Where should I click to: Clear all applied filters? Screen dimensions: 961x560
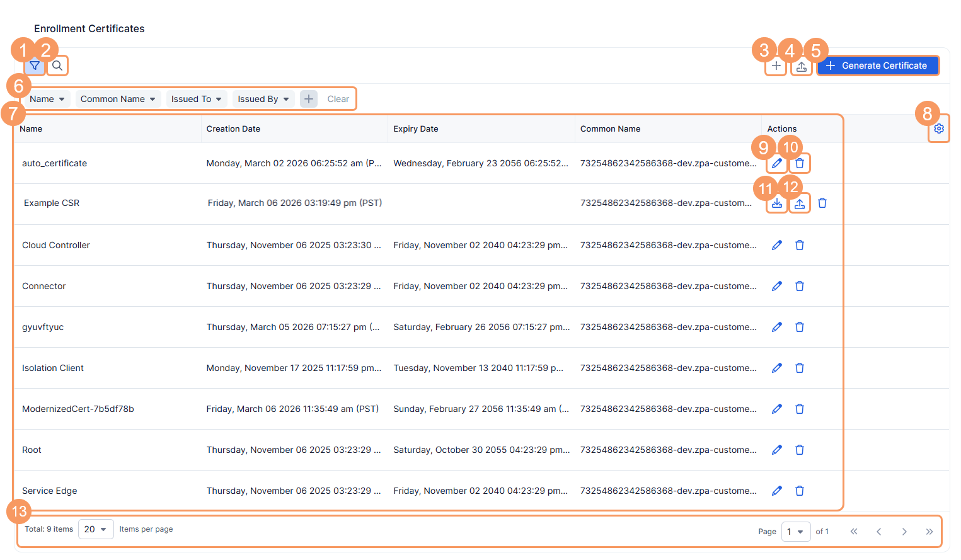[x=338, y=99]
